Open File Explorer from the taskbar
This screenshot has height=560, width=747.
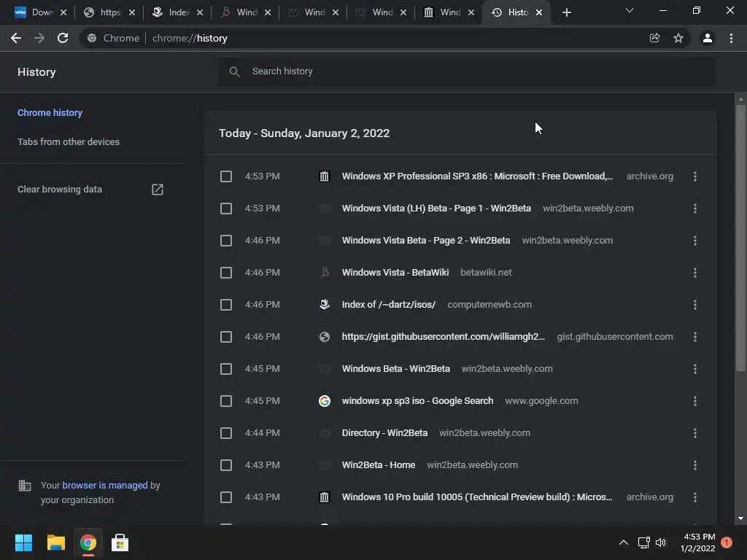(x=55, y=542)
